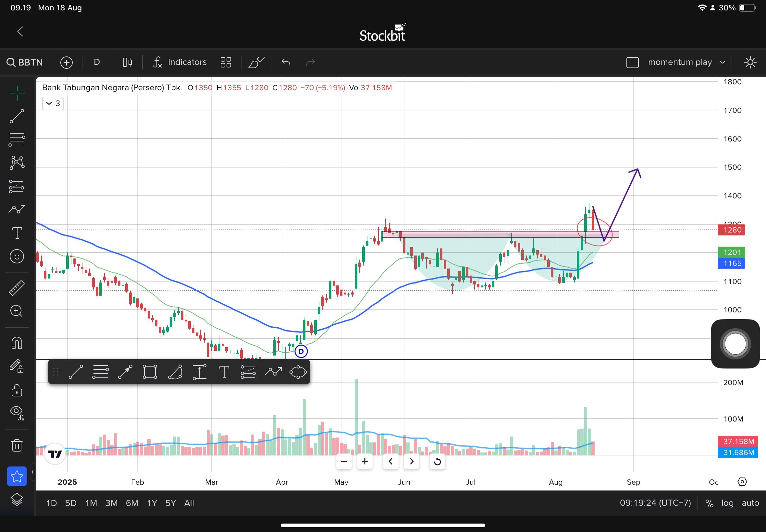Open the indicator templates grid icon

[226, 62]
